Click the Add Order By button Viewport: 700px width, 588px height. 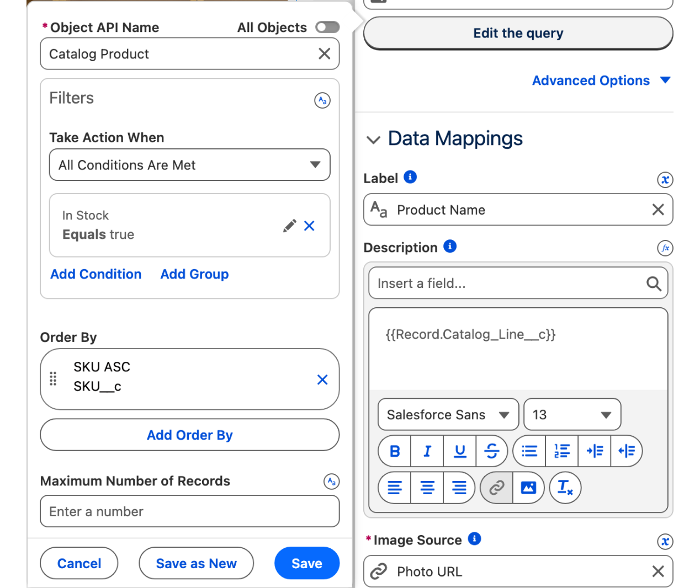coord(190,435)
